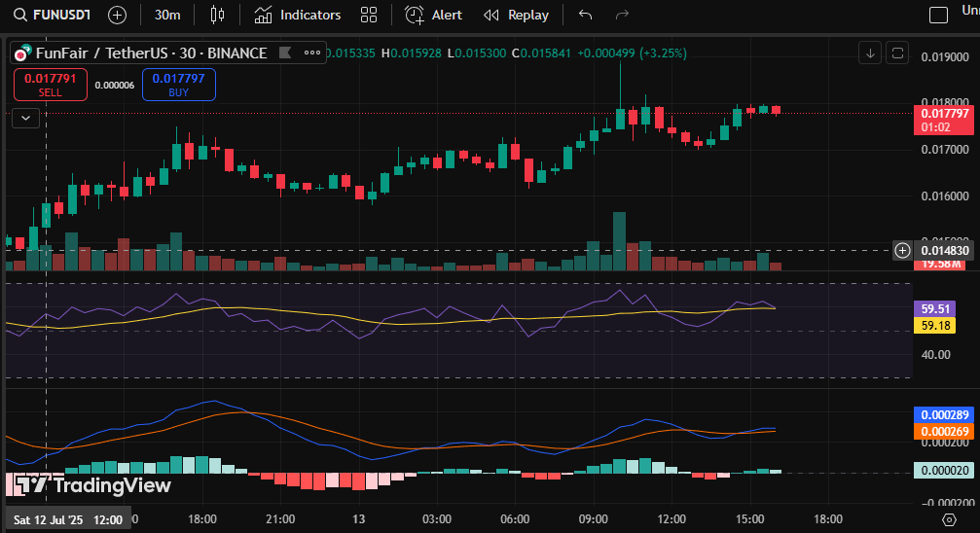Viewport: 980px width, 533px height.
Task: Click the red SELL 0.017791 button
Action: [50, 85]
